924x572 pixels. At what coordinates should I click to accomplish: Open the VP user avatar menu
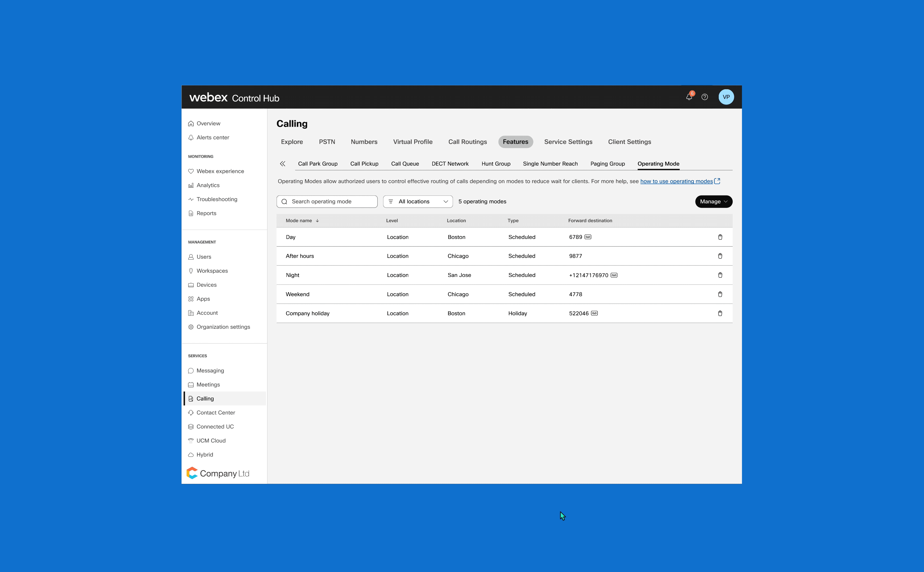point(726,97)
